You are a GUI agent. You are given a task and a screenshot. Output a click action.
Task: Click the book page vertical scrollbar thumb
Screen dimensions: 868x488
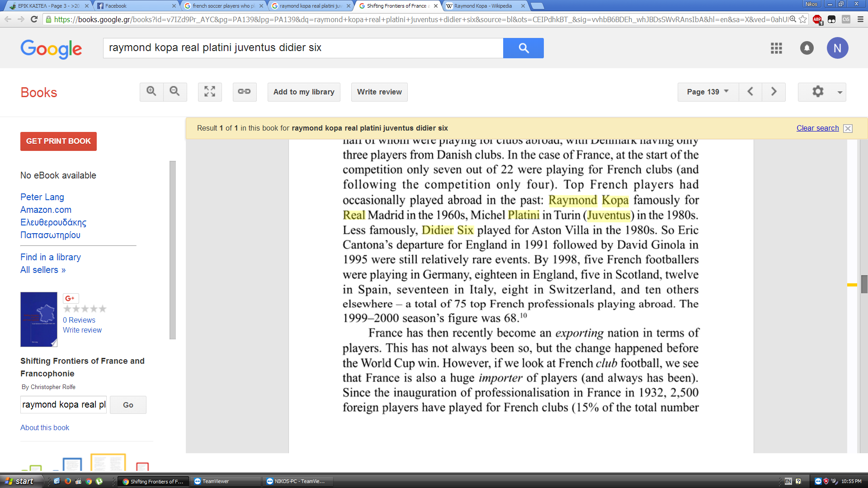(x=864, y=284)
